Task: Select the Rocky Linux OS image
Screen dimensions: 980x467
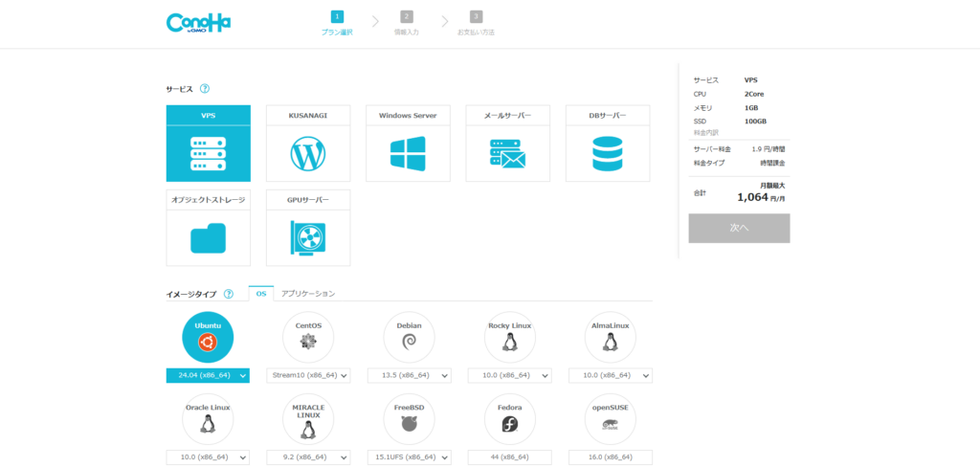Action: pyautogui.click(x=510, y=338)
